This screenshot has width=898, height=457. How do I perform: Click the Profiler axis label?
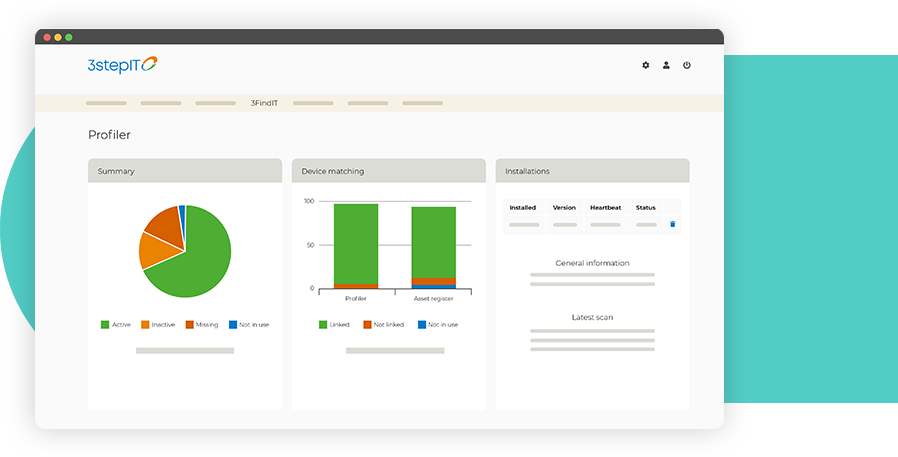pyautogui.click(x=356, y=299)
